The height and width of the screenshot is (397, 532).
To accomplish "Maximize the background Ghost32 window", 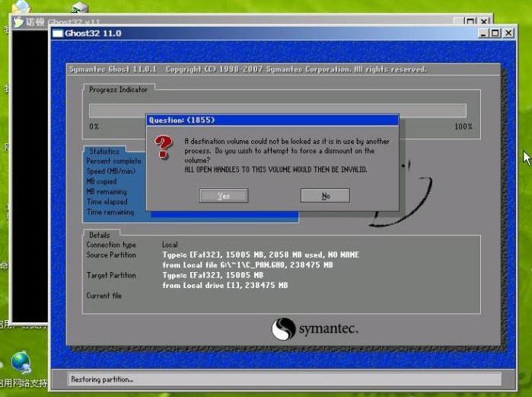I will (470, 21).
